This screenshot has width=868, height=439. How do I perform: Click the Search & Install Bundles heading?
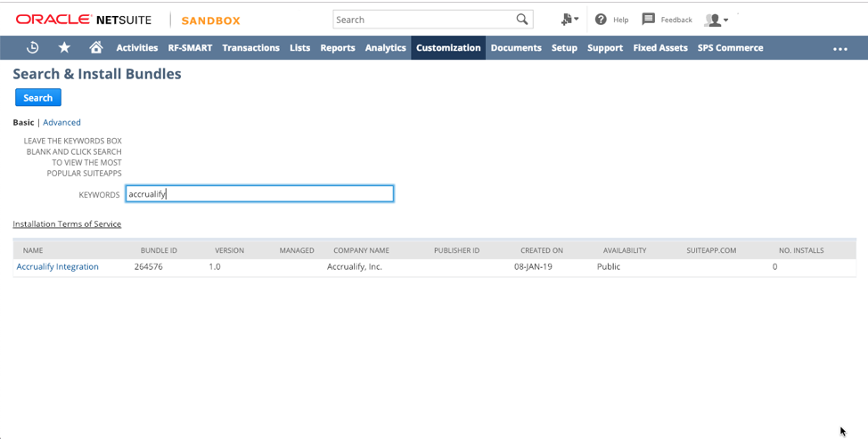(x=97, y=74)
